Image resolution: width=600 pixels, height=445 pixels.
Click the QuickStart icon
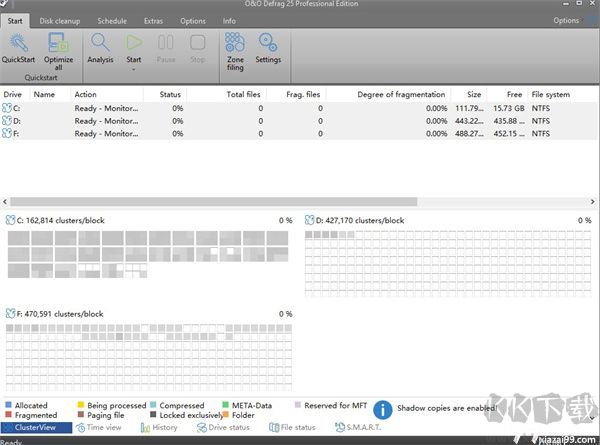coord(18,43)
